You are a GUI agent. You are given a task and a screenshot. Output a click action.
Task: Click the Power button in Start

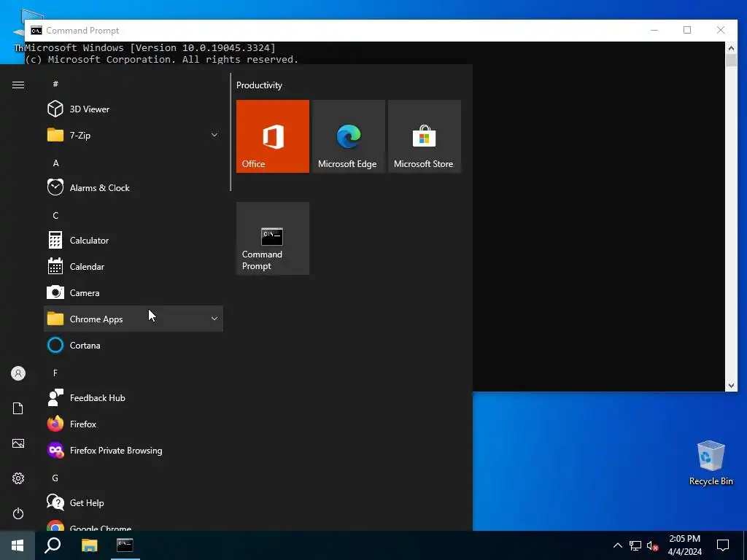(x=18, y=513)
